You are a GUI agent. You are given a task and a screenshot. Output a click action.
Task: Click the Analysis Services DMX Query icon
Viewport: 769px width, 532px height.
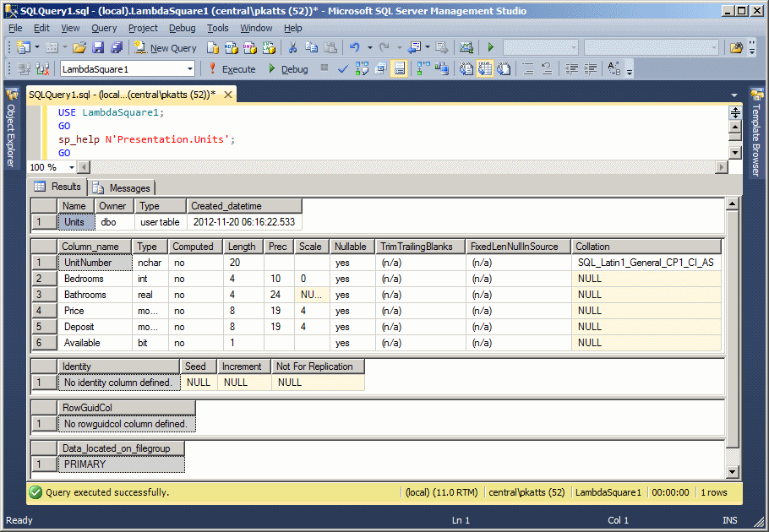(x=249, y=47)
